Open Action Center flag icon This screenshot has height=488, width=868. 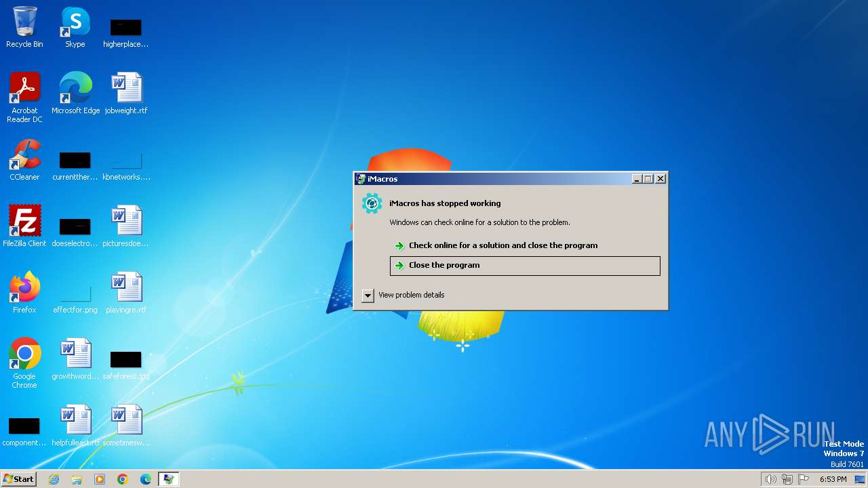[x=804, y=479]
